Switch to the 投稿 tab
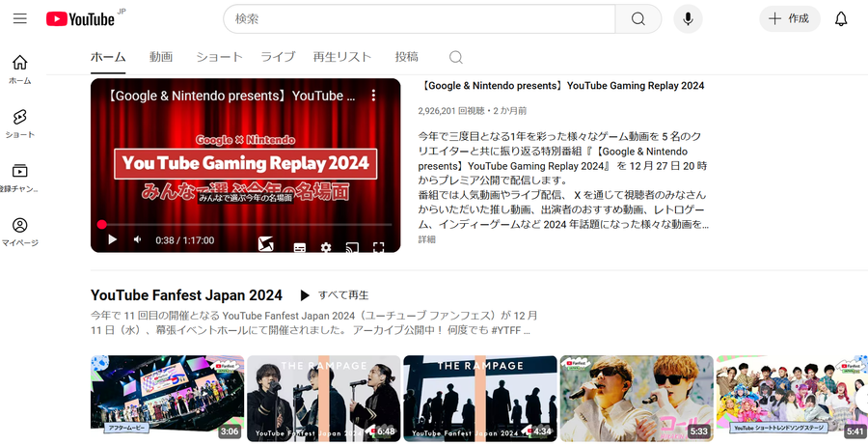This screenshot has height=445, width=868. click(406, 57)
